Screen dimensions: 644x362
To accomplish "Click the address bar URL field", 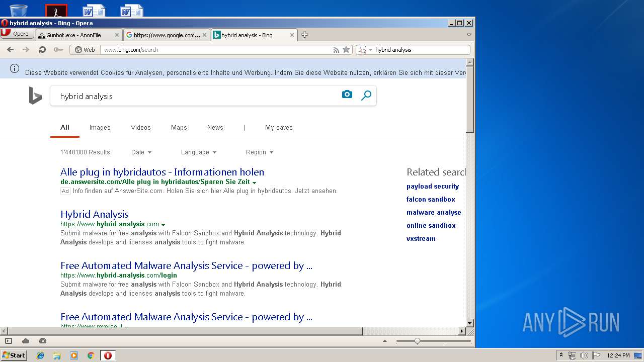I will click(x=216, y=50).
